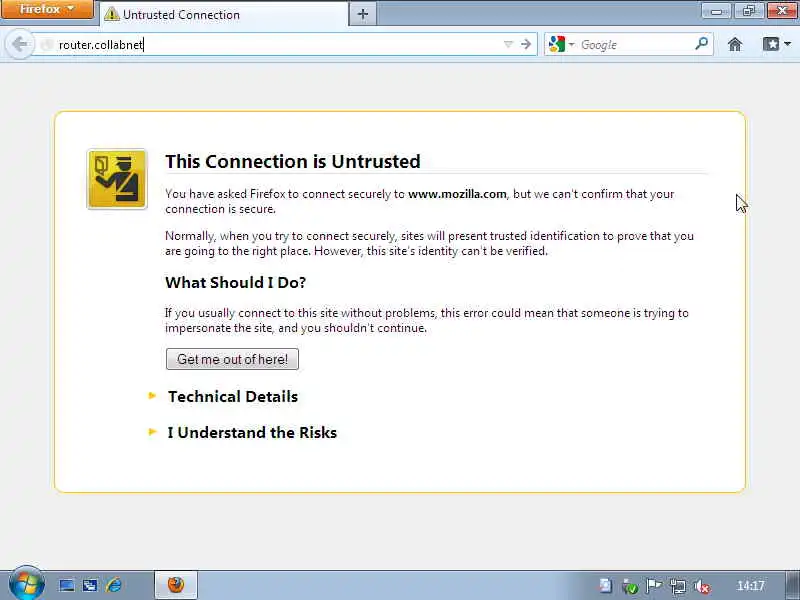Click the muted volume tray icon

click(x=702, y=586)
